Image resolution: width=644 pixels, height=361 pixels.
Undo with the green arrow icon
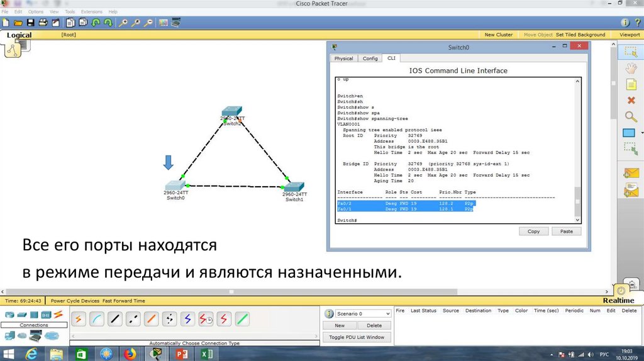point(96,23)
